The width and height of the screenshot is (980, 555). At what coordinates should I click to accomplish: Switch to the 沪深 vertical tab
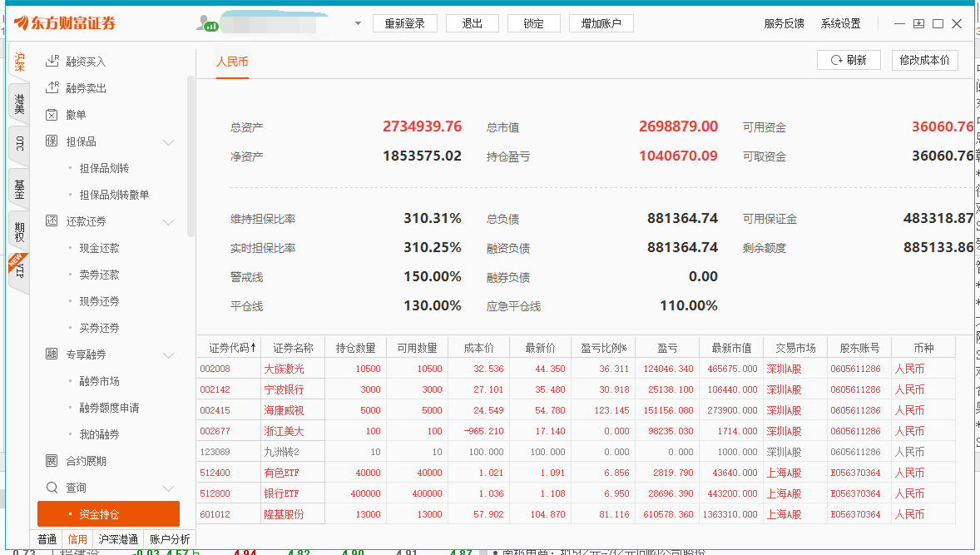coord(19,62)
